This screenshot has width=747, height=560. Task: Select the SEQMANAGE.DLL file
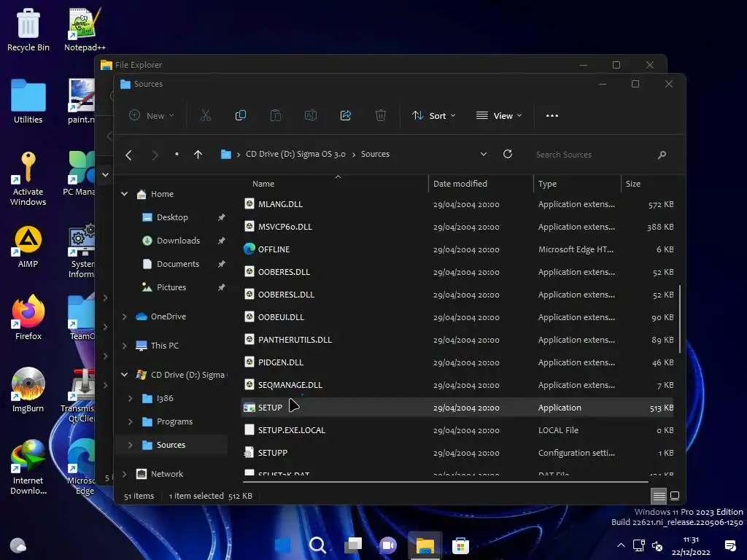(x=457, y=385)
